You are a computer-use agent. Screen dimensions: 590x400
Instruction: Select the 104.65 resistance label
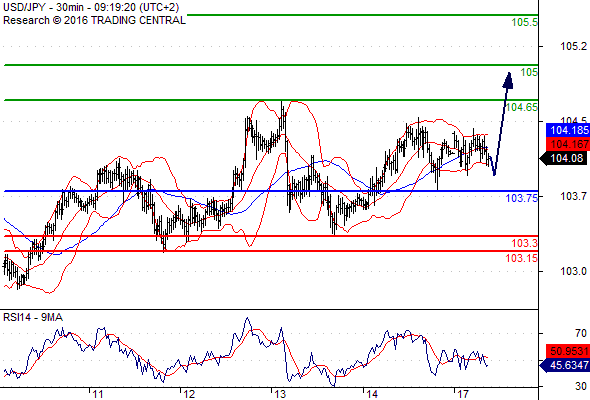pos(522,107)
